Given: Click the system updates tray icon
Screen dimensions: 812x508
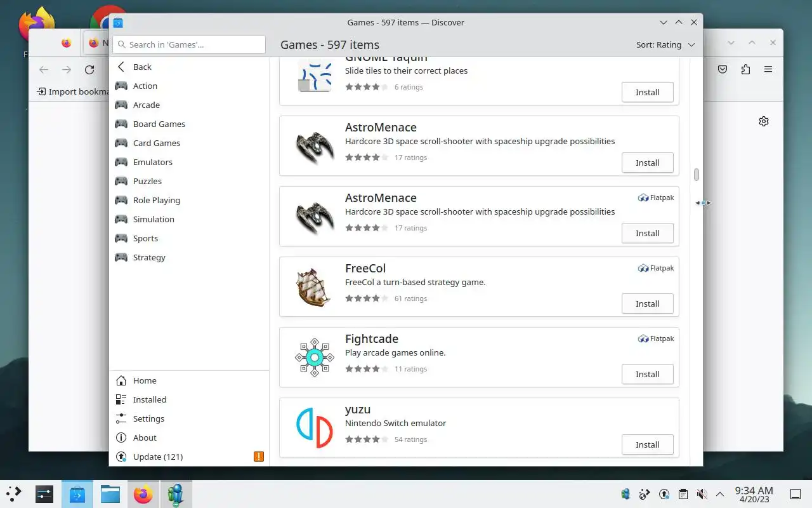Looking at the screenshot, I should coord(664,494).
